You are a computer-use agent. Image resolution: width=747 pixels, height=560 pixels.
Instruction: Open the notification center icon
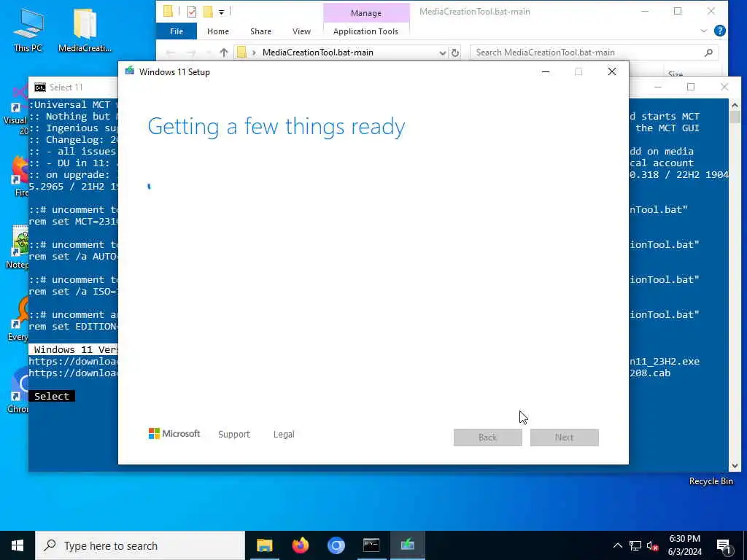tap(724, 545)
